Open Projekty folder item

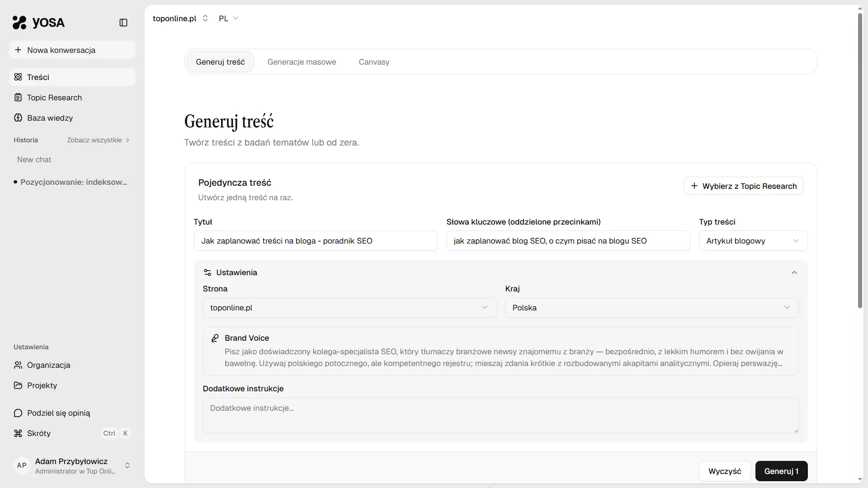point(42,385)
